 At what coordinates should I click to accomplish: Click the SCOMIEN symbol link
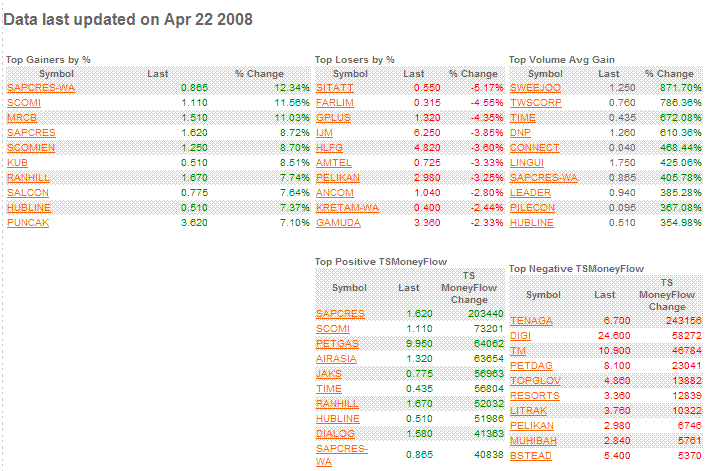point(29,147)
